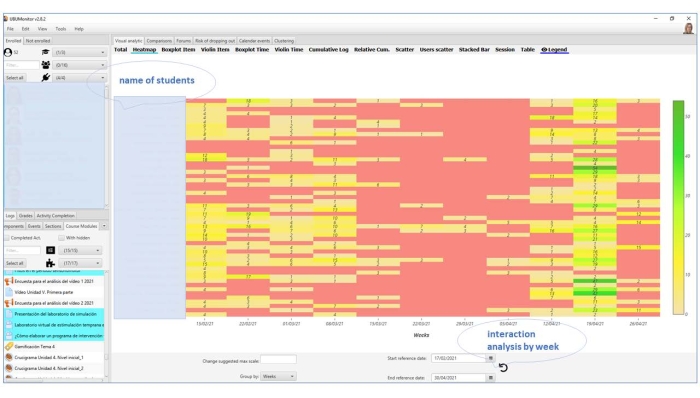Click the icon of Crucigrama Nivel inicial_1

(8, 357)
